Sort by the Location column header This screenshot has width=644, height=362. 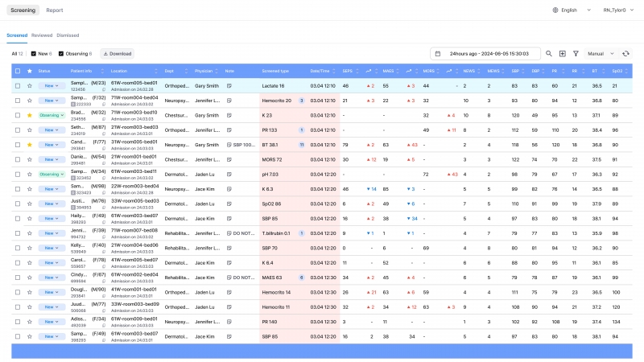(x=123, y=72)
